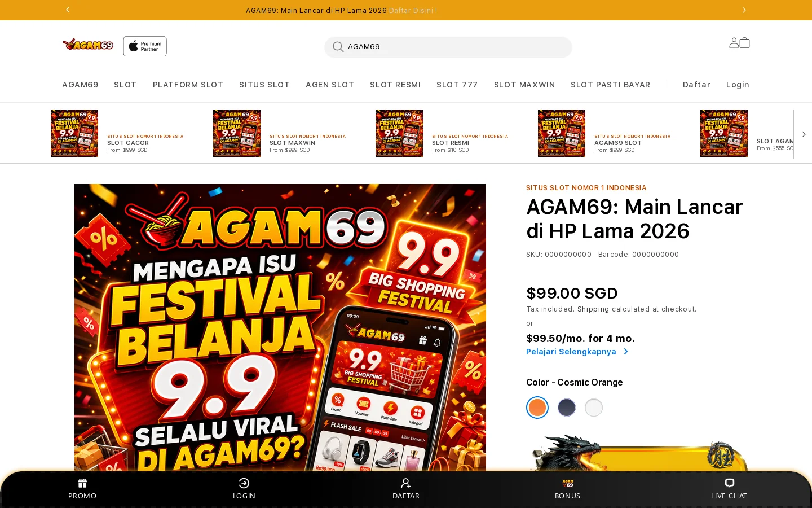Screen dimensions: 812x508
Task: Click the Login link in navigation
Action: 738,85
